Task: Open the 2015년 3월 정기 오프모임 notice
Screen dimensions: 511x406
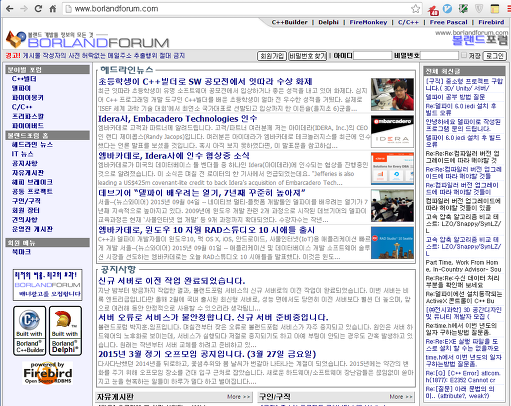Action: click(207, 354)
